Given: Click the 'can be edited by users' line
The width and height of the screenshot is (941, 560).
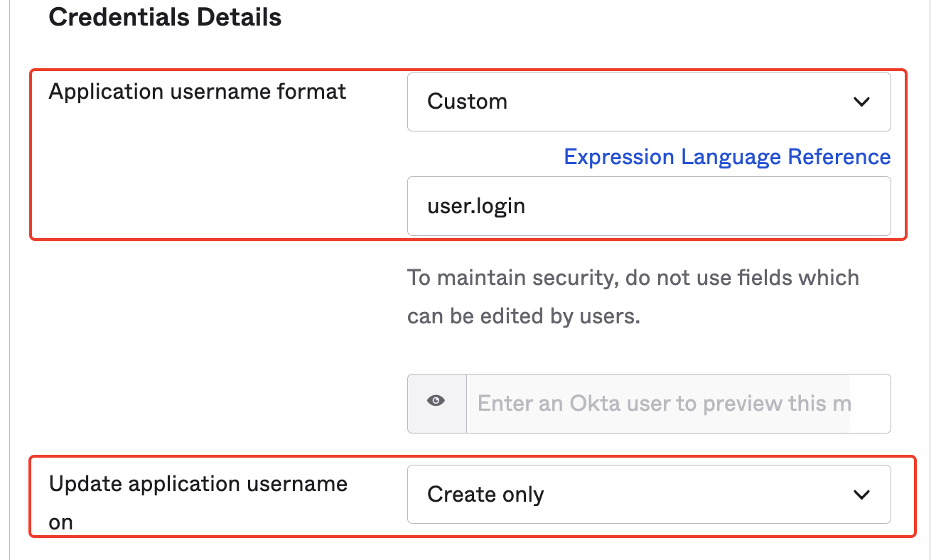Looking at the screenshot, I should pyautogui.click(x=523, y=316).
